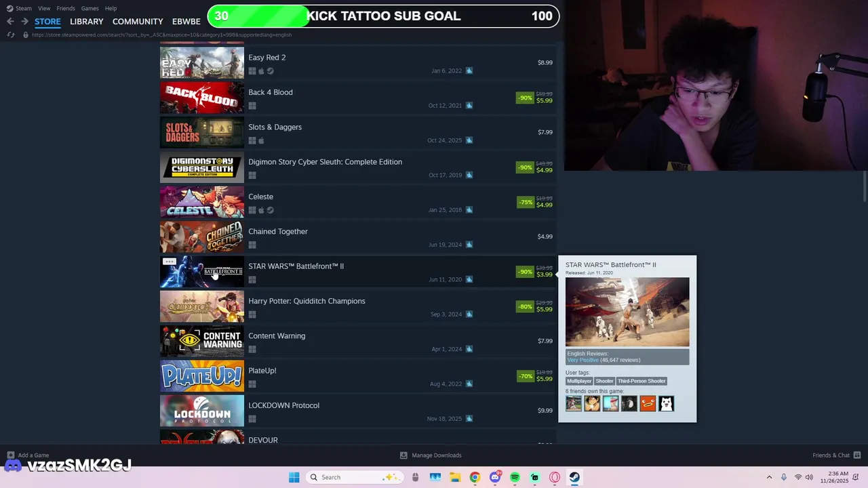The width and height of the screenshot is (868, 488).
Task: Open the Help menu
Action: tap(111, 8)
